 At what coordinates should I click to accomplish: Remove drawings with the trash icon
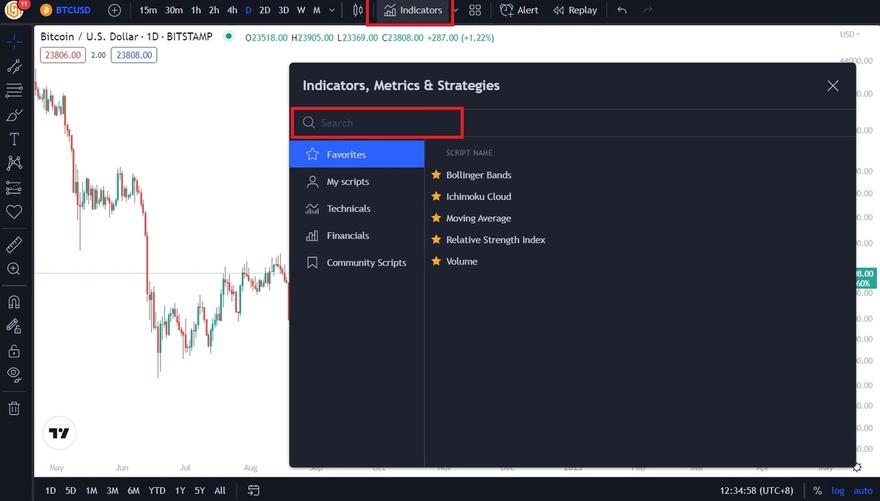14,408
